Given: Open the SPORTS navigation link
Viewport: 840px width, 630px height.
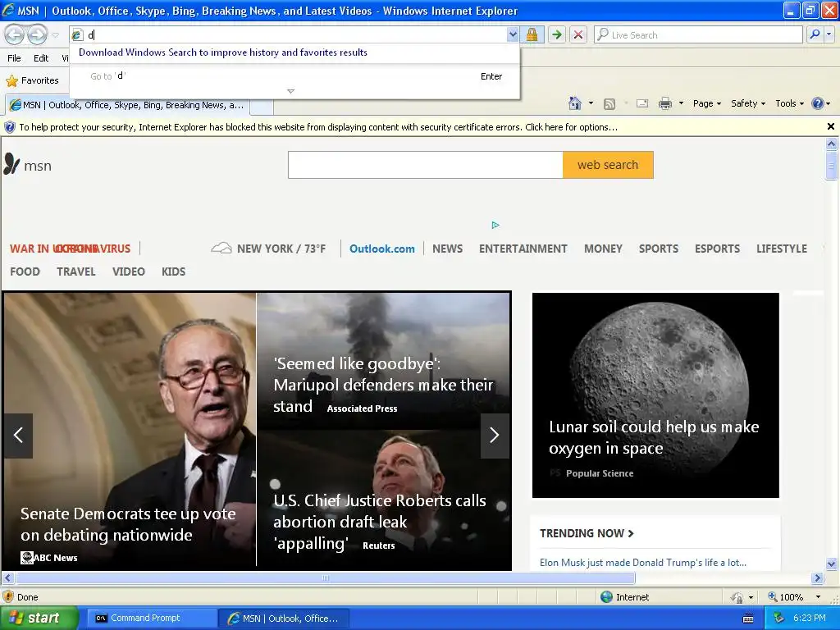Looking at the screenshot, I should point(659,249).
